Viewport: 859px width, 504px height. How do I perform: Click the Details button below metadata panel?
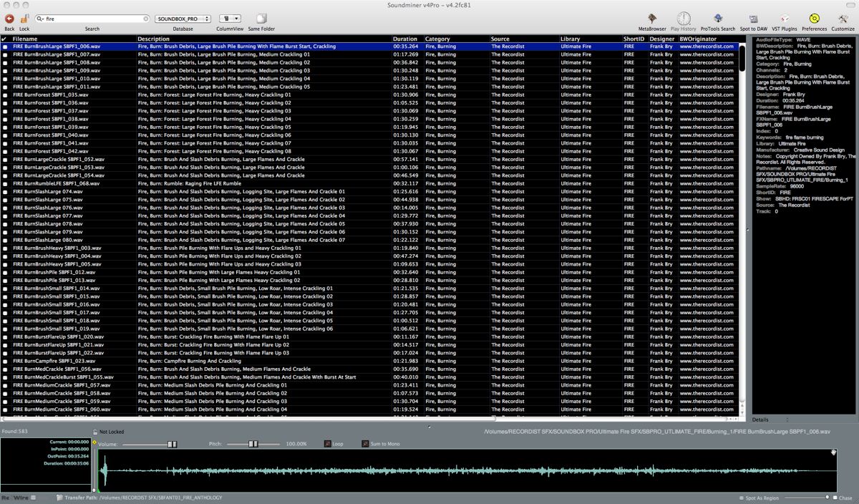pyautogui.click(x=760, y=420)
